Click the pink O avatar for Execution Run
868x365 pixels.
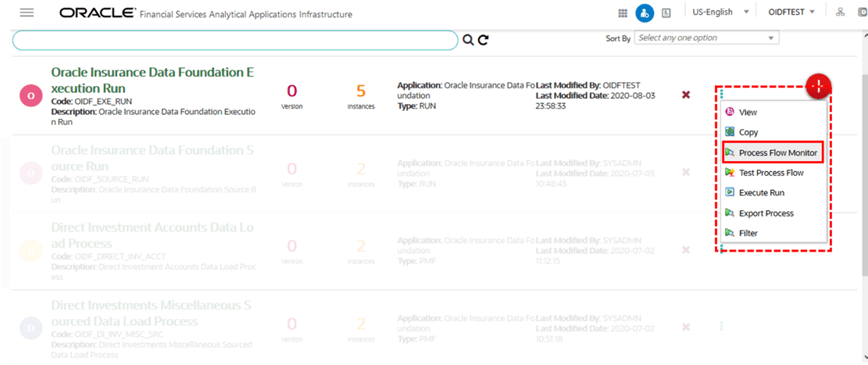tap(31, 96)
